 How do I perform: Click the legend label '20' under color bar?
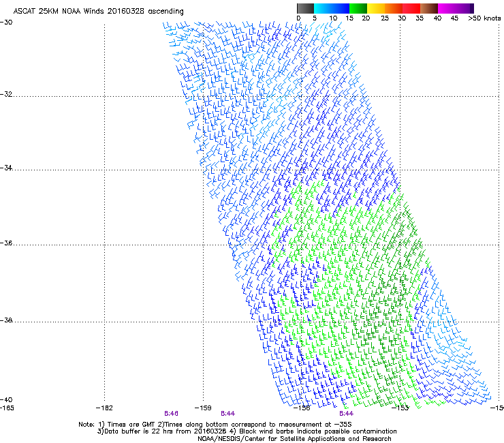pos(366,18)
